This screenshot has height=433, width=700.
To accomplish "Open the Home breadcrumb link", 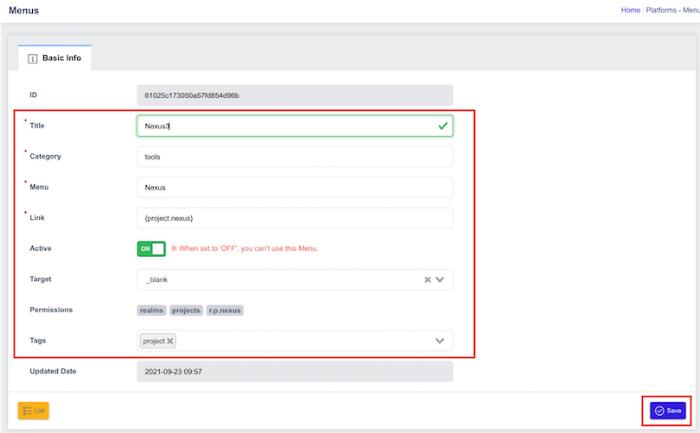I will pyautogui.click(x=630, y=10).
